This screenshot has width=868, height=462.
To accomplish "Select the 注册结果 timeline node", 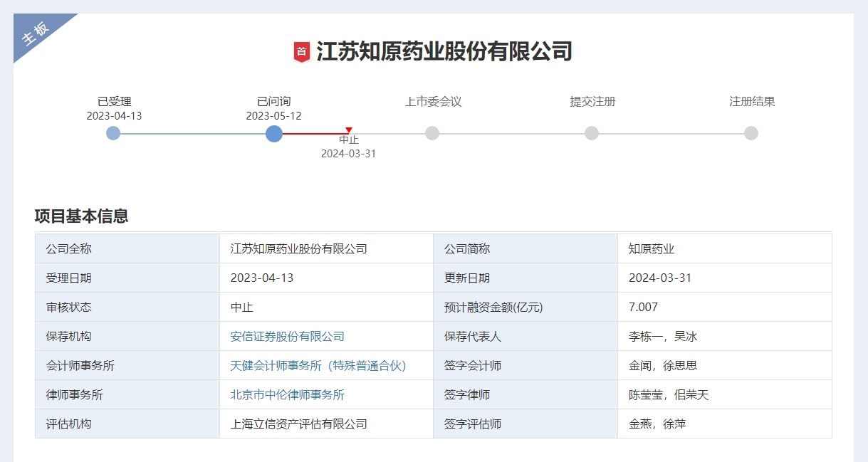I will click(x=751, y=133).
